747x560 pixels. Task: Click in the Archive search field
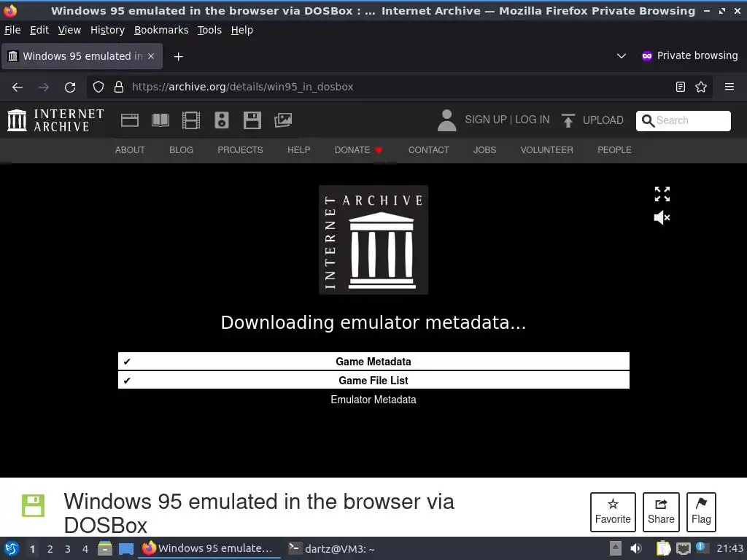683,120
